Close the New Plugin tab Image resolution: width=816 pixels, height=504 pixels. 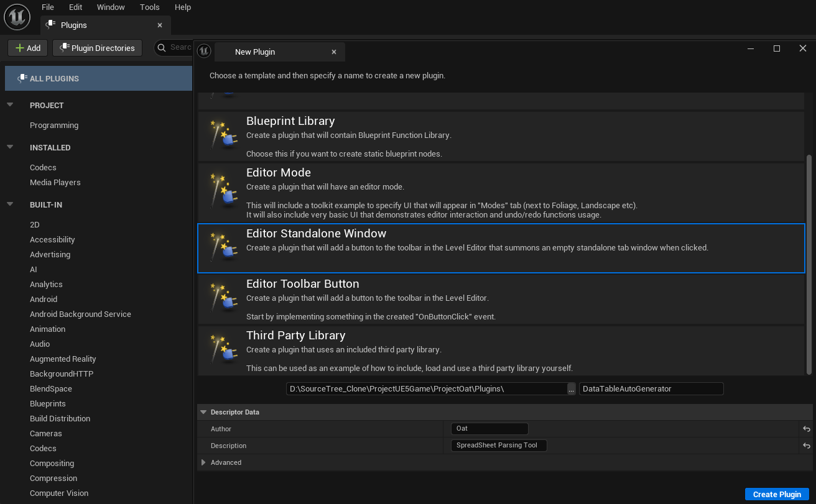(x=334, y=52)
